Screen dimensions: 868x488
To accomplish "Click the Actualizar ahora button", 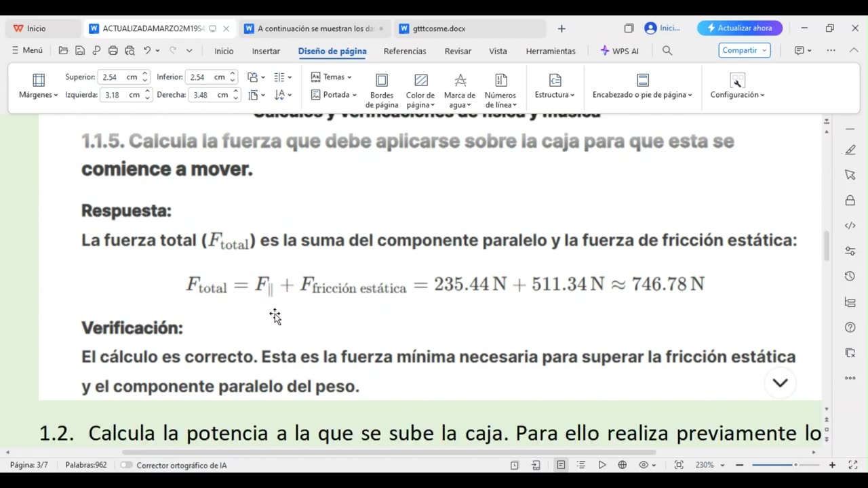I will [739, 28].
